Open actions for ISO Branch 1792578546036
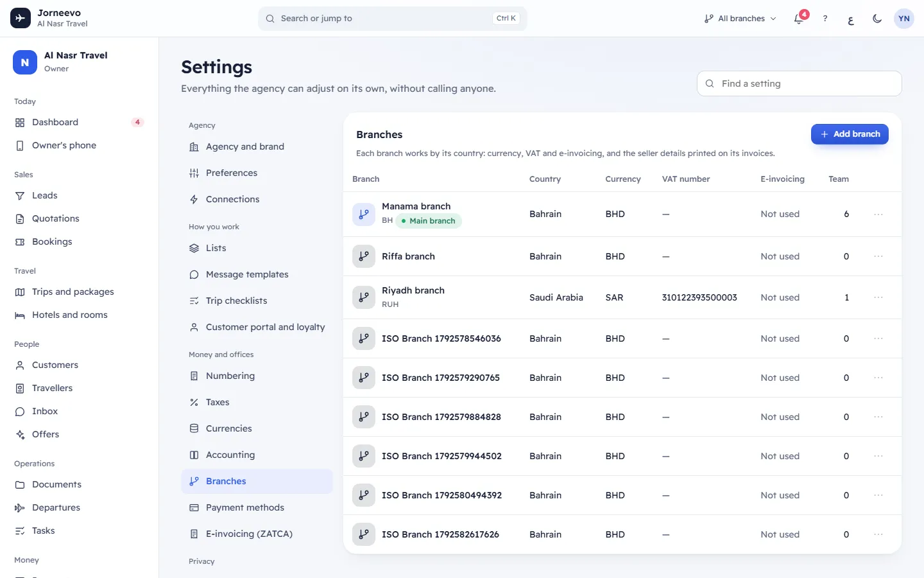This screenshot has height=578, width=924. [x=878, y=338]
